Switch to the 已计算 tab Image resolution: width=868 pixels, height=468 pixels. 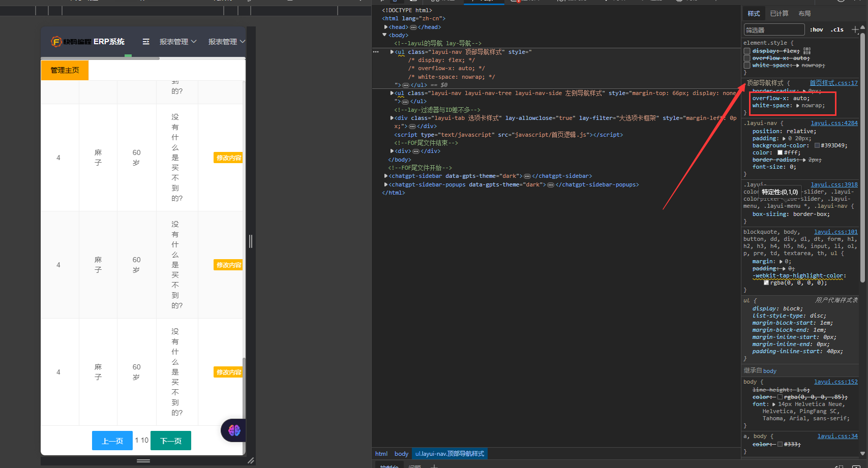point(779,14)
